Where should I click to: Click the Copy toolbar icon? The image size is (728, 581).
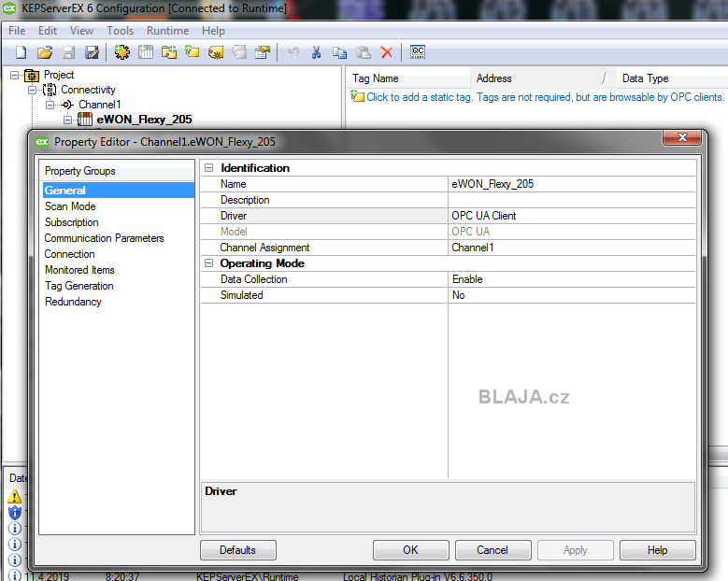coord(340,52)
